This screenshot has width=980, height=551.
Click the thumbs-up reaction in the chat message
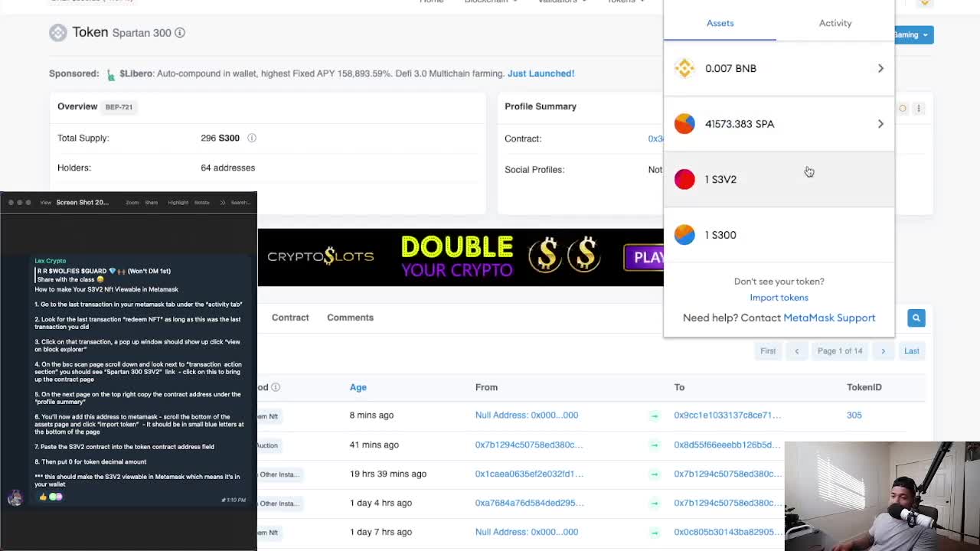click(42, 497)
